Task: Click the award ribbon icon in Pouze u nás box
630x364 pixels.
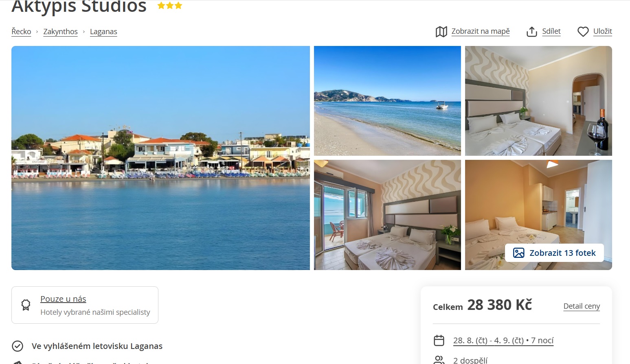Action: pyautogui.click(x=26, y=305)
